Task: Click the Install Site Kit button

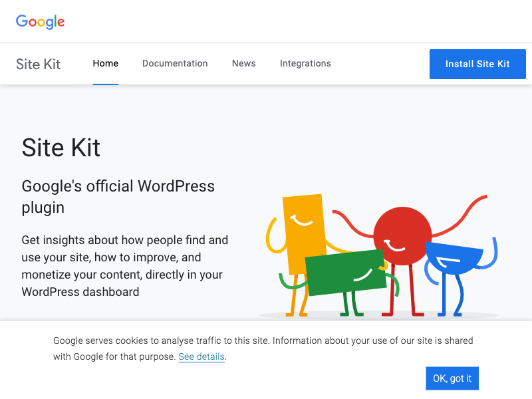Action: click(477, 64)
